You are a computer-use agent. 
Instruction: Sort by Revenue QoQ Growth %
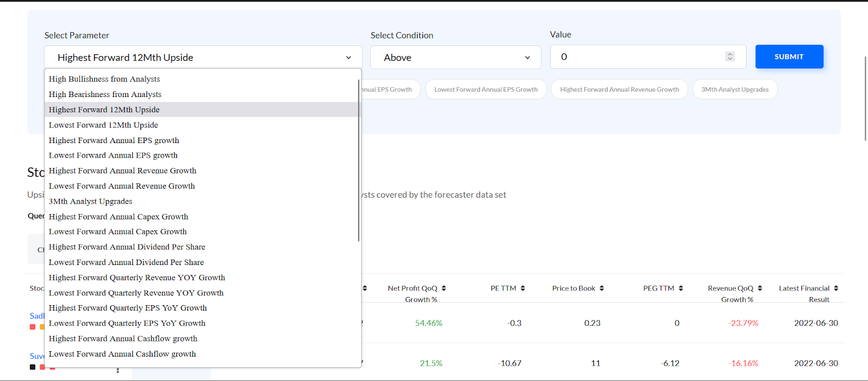tap(760, 288)
